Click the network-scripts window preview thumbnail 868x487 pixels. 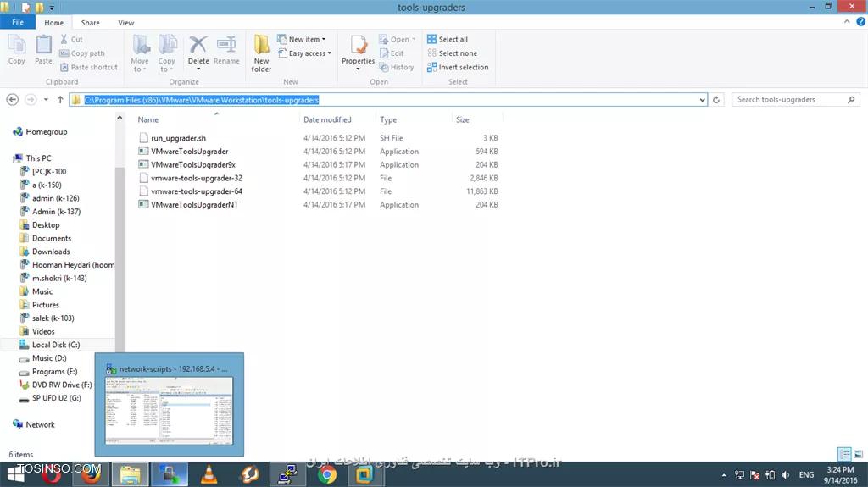pyautogui.click(x=170, y=411)
